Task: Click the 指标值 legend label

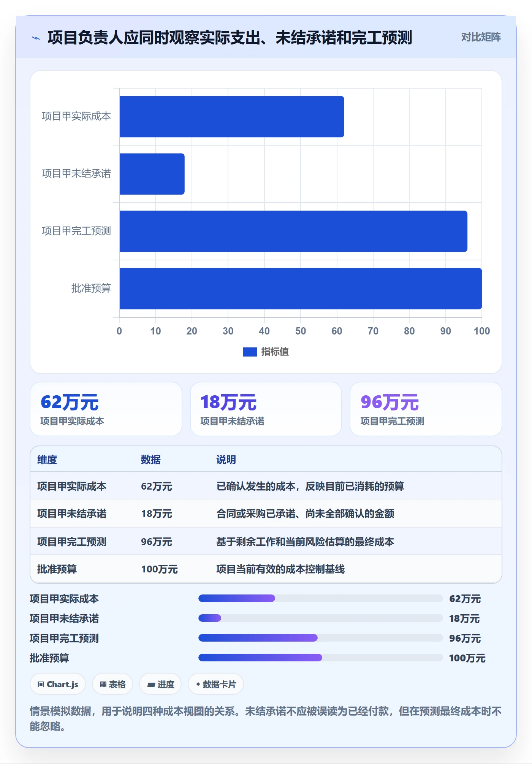Action: [x=275, y=352]
